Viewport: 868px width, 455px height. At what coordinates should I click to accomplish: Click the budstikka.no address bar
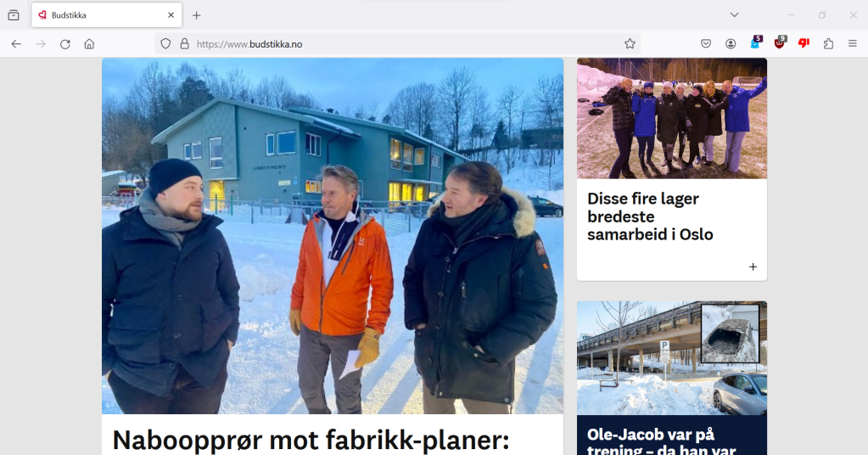click(397, 44)
